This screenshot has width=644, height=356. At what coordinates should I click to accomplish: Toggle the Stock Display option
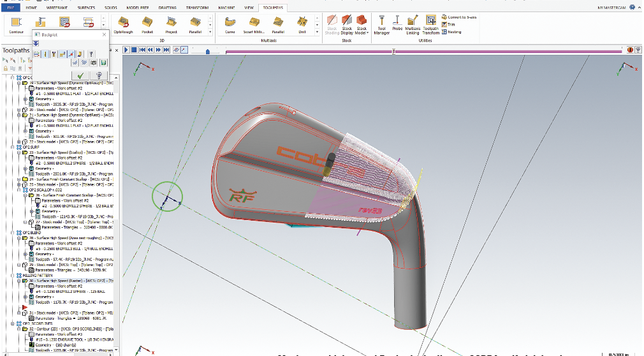click(x=347, y=26)
